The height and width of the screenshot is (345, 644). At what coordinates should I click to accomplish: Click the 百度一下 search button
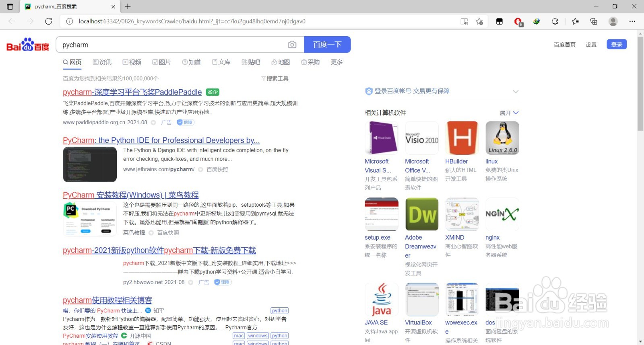(327, 45)
